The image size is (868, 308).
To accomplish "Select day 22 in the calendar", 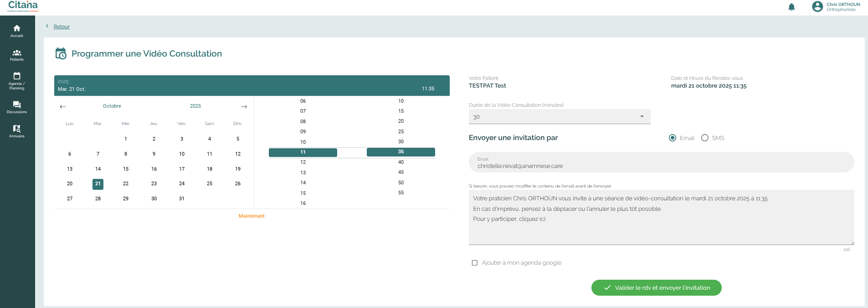I will point(126,184).
